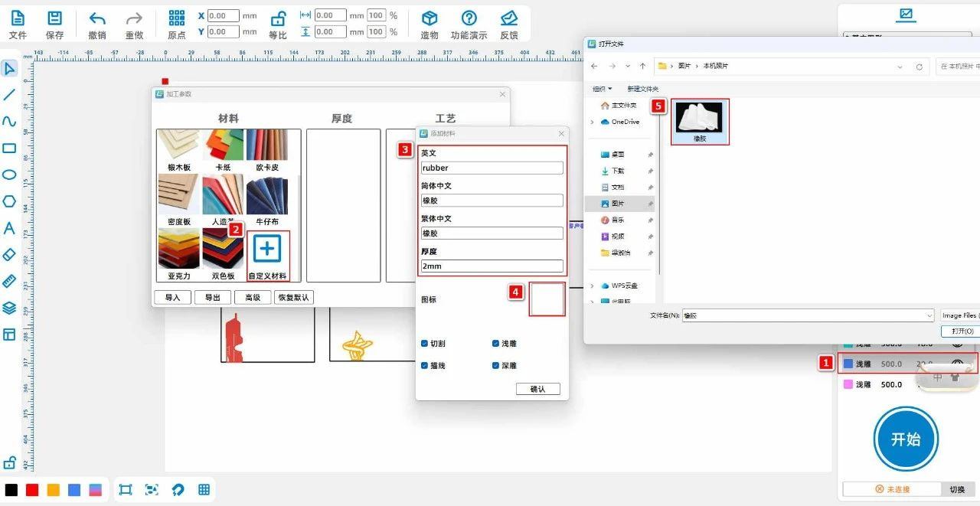Viewport: 980px width, 506px height.
Task: Uncheck the 切割 (cut) checkbox
Action: (x=425, y=344)
